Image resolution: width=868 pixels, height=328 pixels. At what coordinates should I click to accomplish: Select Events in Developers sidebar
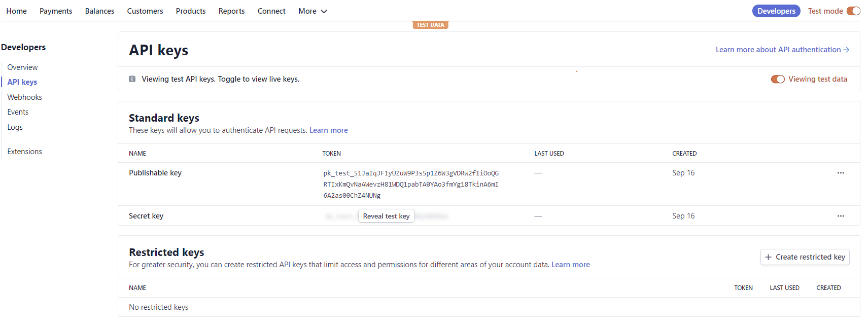pos(18,112)
